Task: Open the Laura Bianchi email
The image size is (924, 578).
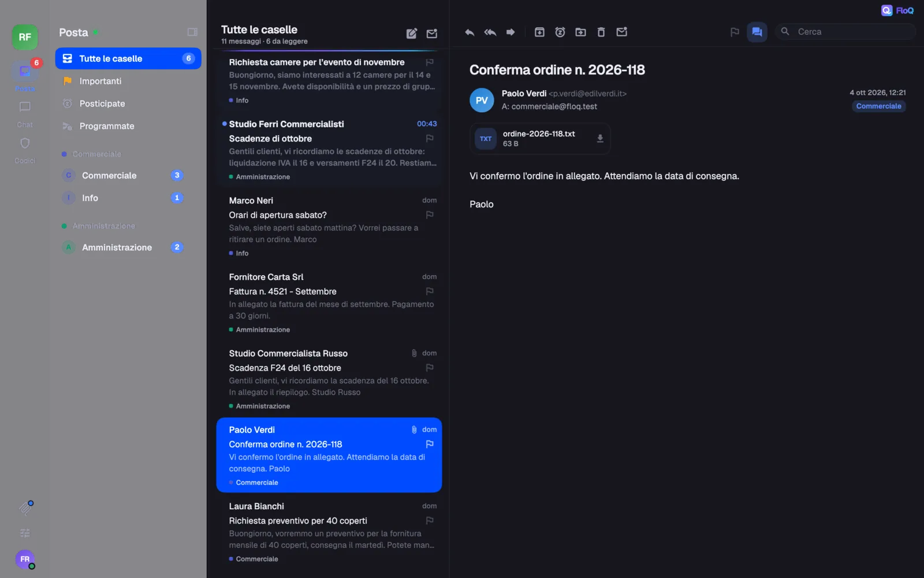Action: point(329,532)
